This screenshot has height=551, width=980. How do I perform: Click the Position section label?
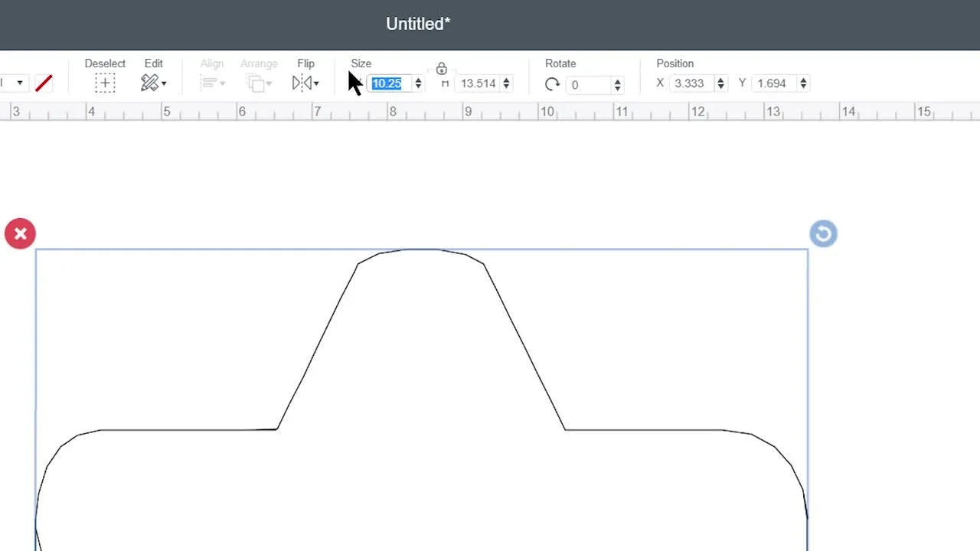coord(674,64)
